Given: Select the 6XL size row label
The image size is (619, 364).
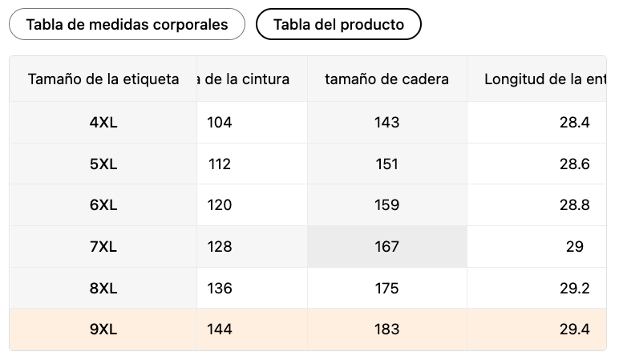Looking at the screenshot, I should pos(103,205).
